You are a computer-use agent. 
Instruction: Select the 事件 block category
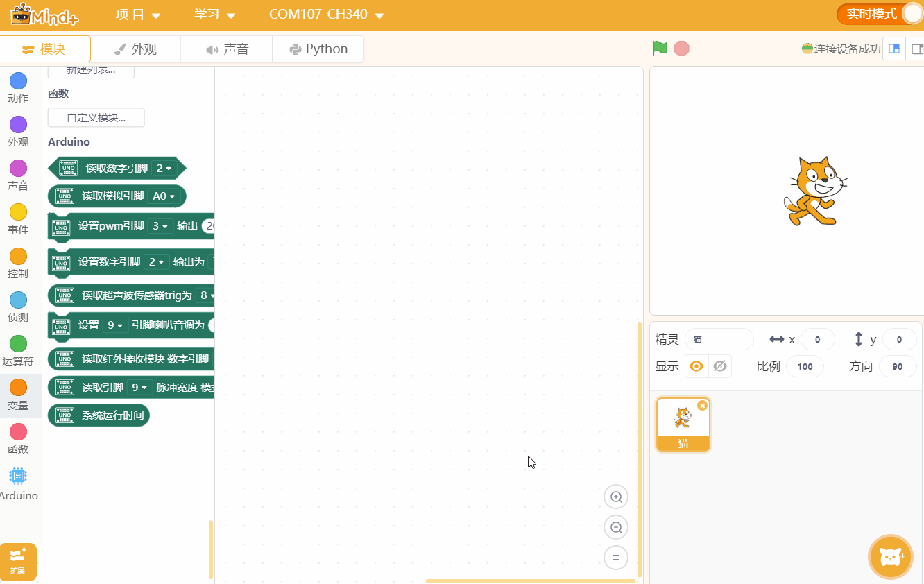pos(18,219)
